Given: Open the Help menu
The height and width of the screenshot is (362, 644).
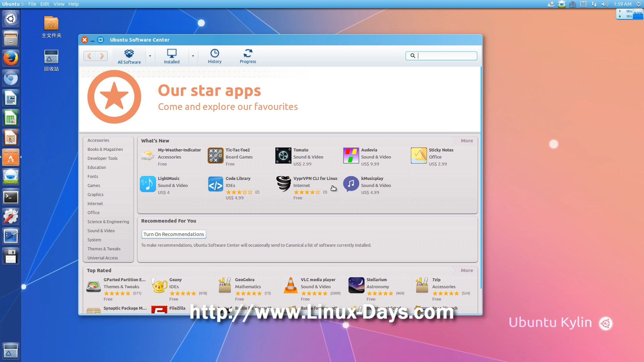Looking at the screenshot, I should click(73, 4).
